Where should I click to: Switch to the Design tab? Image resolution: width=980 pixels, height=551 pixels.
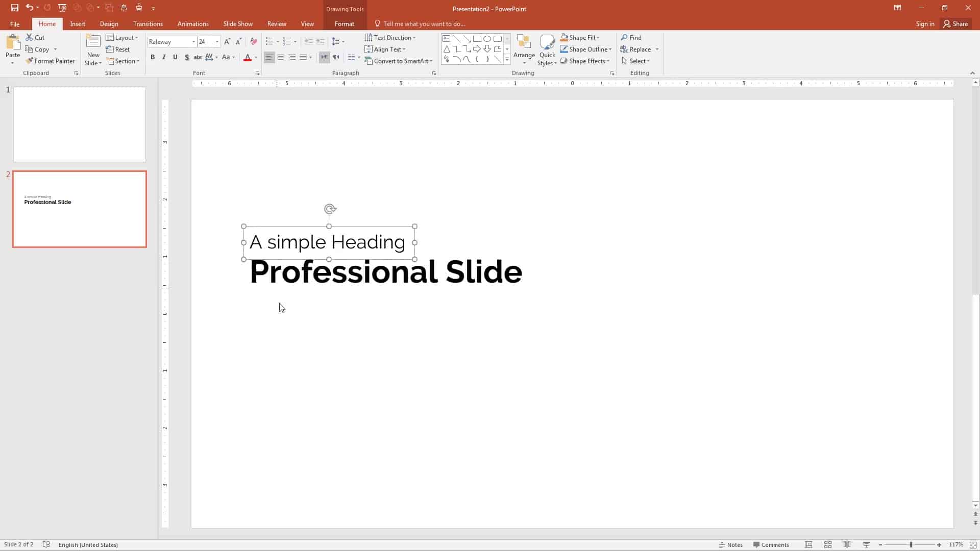109,23
